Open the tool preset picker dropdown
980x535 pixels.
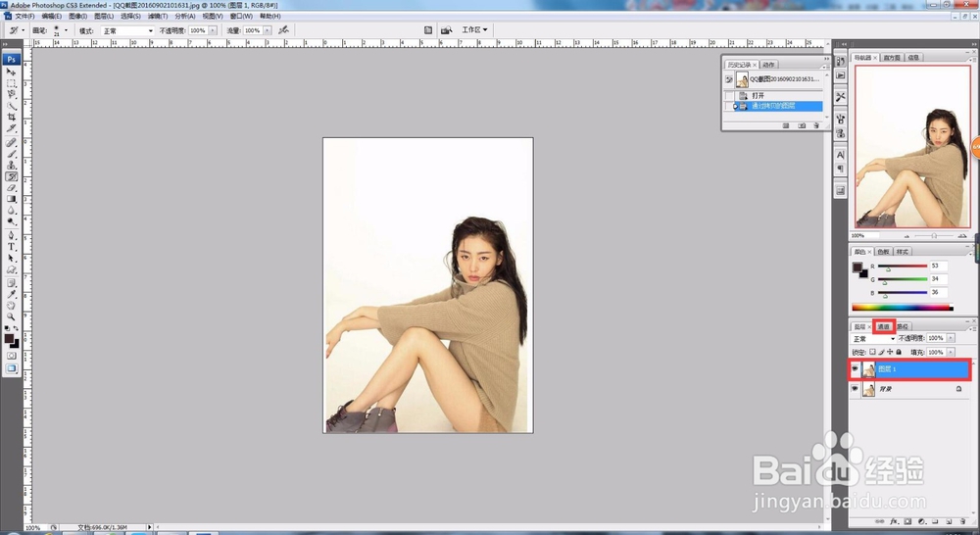24,30
